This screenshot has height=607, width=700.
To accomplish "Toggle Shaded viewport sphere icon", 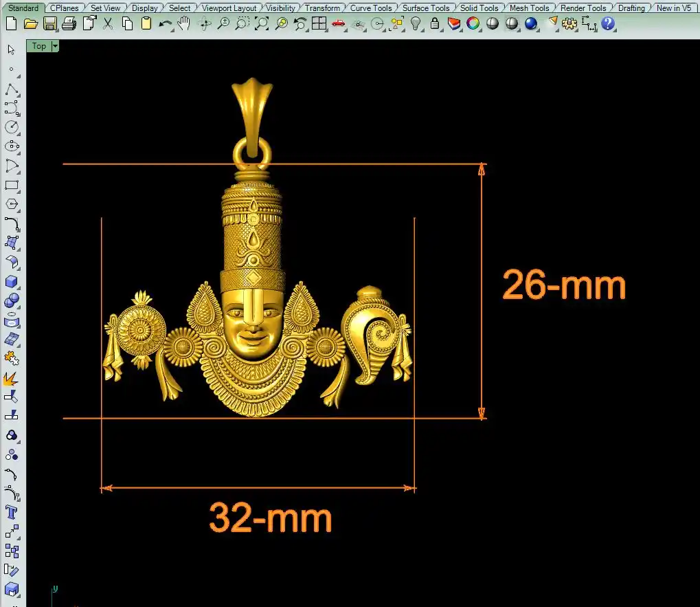I will 493,23.
